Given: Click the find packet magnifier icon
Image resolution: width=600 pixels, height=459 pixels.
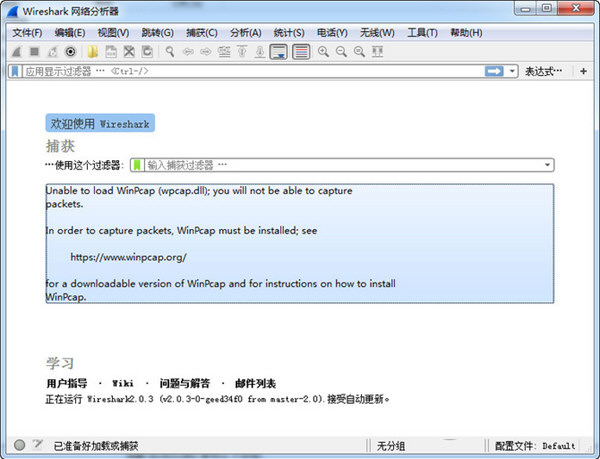Looking at the screenshot, I should (x=170, y=51).
